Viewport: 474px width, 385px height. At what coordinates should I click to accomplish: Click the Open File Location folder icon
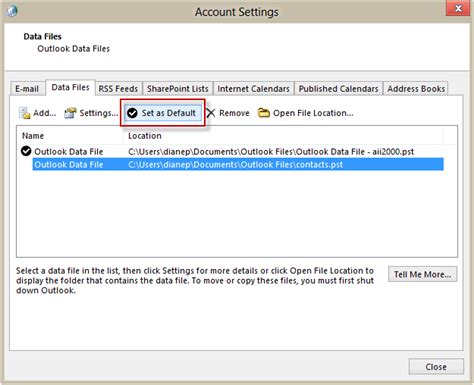click(264, 113)
